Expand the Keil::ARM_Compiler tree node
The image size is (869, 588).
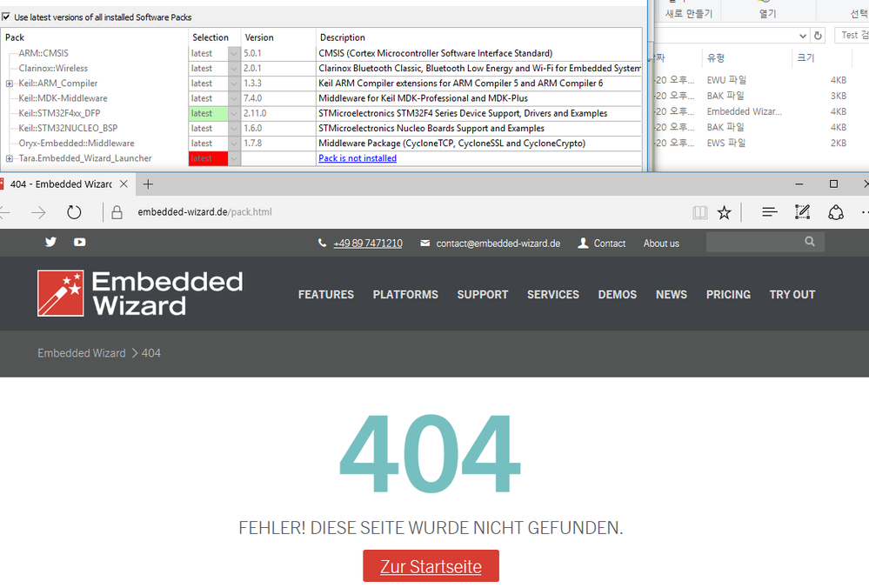pos(10,84)
